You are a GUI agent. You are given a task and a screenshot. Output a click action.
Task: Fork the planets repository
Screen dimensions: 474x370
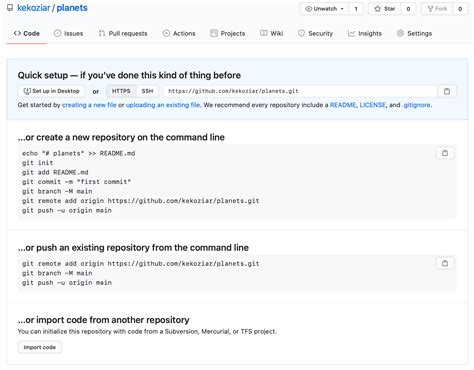click(x=437, y=9)
